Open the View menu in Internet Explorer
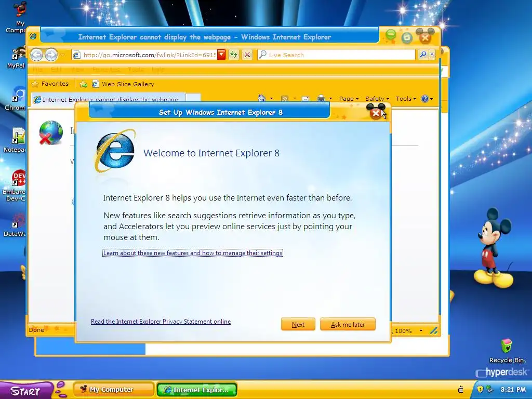Screen dimensions: 532x399 coord(77,70)
